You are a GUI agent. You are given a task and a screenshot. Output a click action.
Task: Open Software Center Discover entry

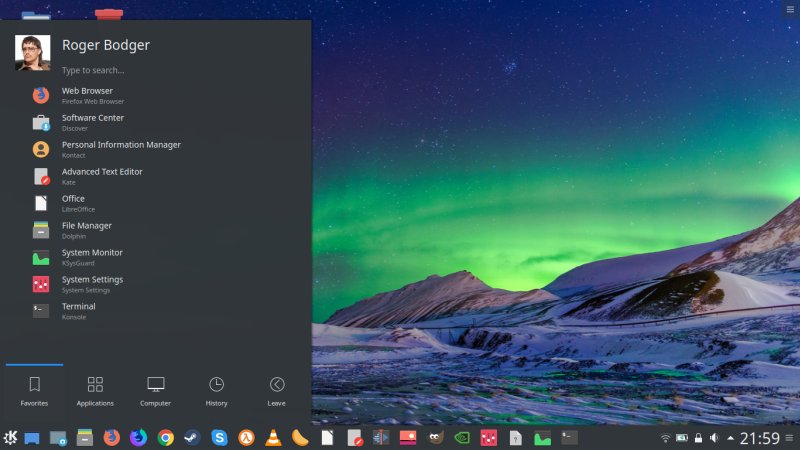(x=92, y=122)
